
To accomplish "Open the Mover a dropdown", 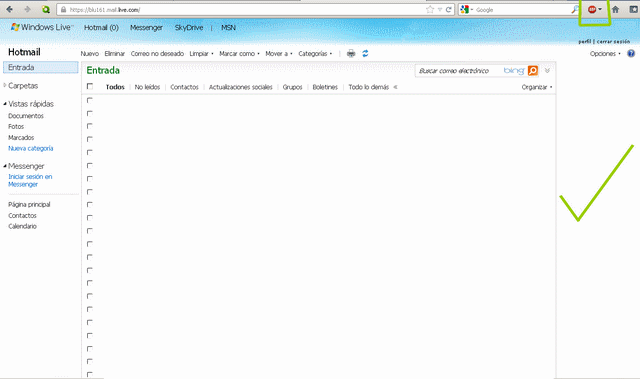I will coord(279,53).
